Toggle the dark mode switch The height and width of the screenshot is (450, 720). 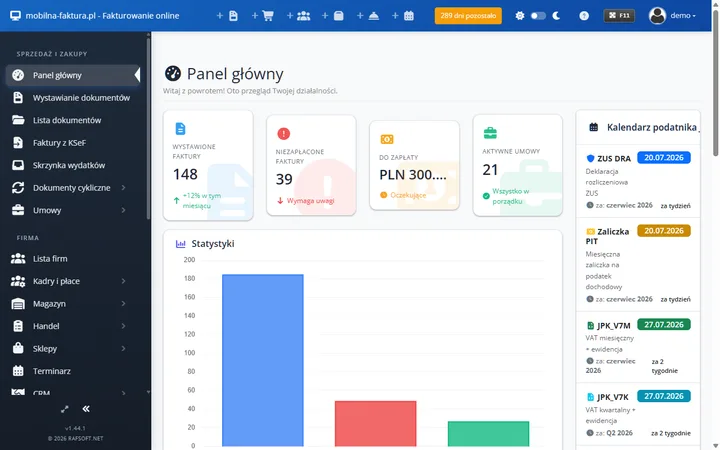(538, 16)
